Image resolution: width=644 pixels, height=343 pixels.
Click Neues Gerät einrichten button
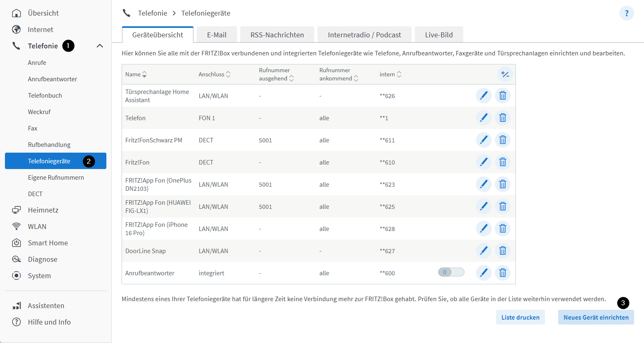pyautogui.click(x=596, y=317)
